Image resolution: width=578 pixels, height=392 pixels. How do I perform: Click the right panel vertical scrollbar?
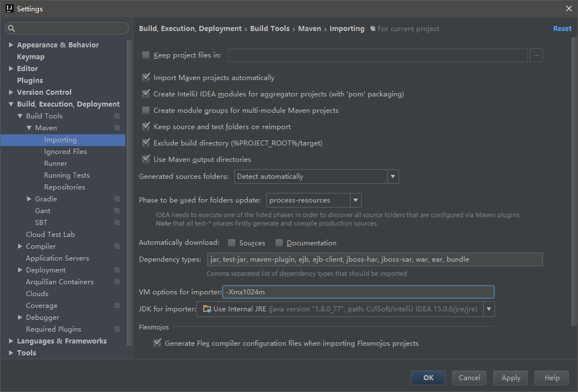(x=574, y=182)
